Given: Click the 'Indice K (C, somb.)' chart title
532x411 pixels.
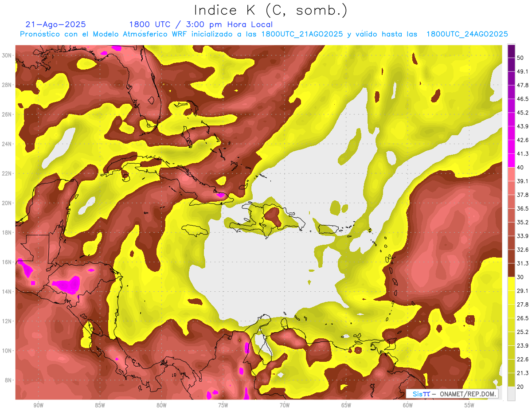Looking at the screenshot, I should click(x=271, y=10).
